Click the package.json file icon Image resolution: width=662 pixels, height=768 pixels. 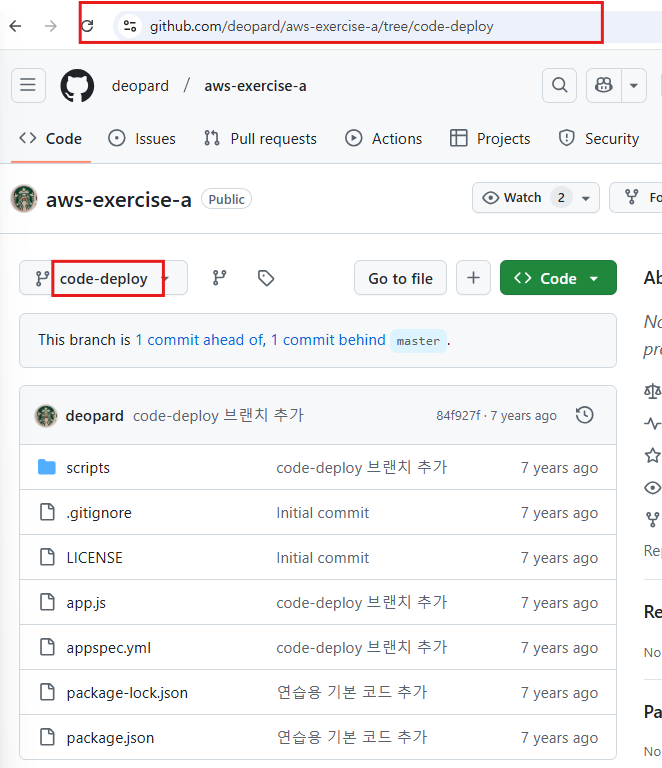click(47, 738)
